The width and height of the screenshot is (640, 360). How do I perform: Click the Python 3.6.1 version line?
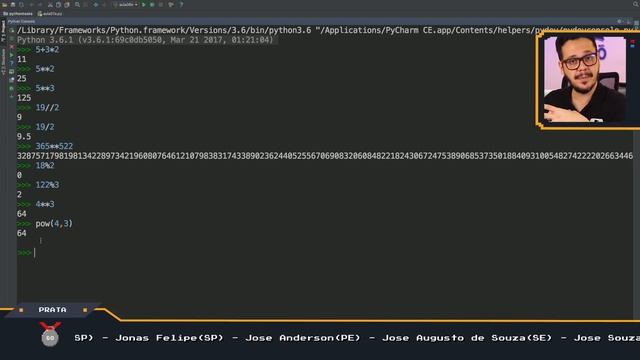pyautogui.click(x=145, y=40)
